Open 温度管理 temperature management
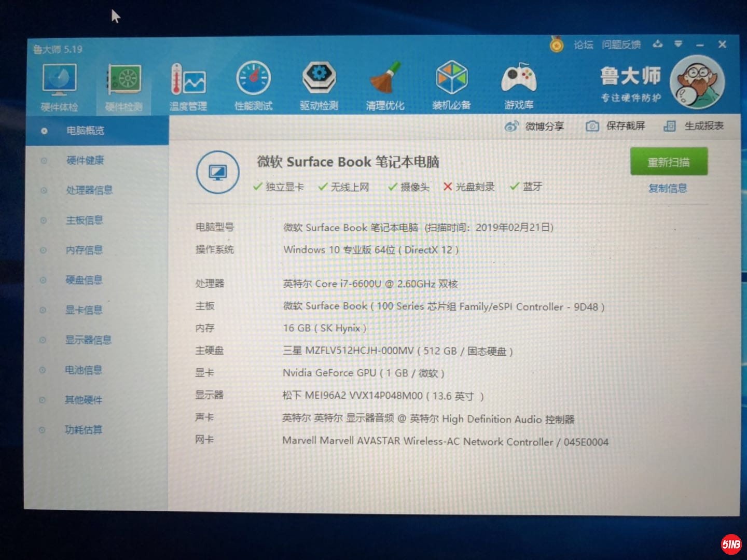 pyautogui.click(x=188, y=87)
